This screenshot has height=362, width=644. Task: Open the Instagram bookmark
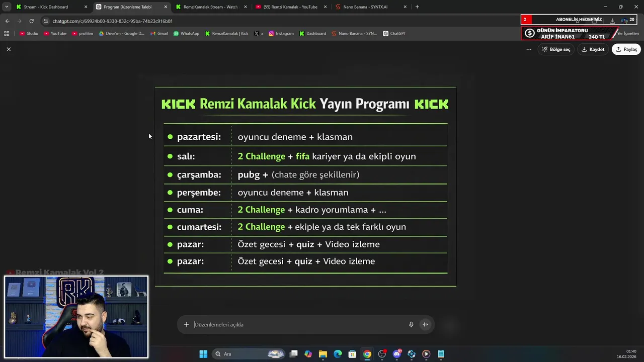pyautogui.click(x=281, y=34)
